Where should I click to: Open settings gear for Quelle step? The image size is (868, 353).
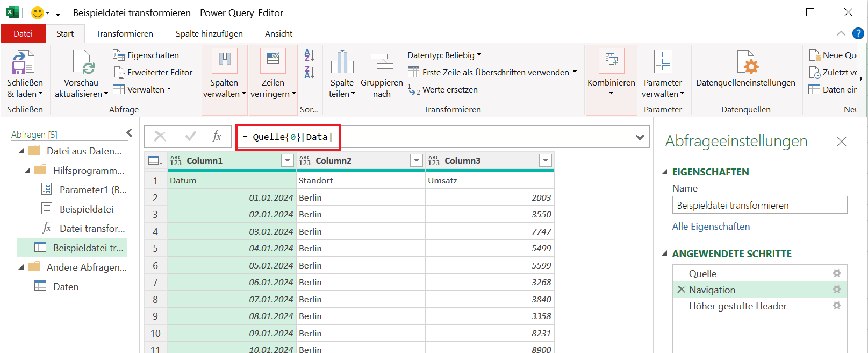pos(837,273)
